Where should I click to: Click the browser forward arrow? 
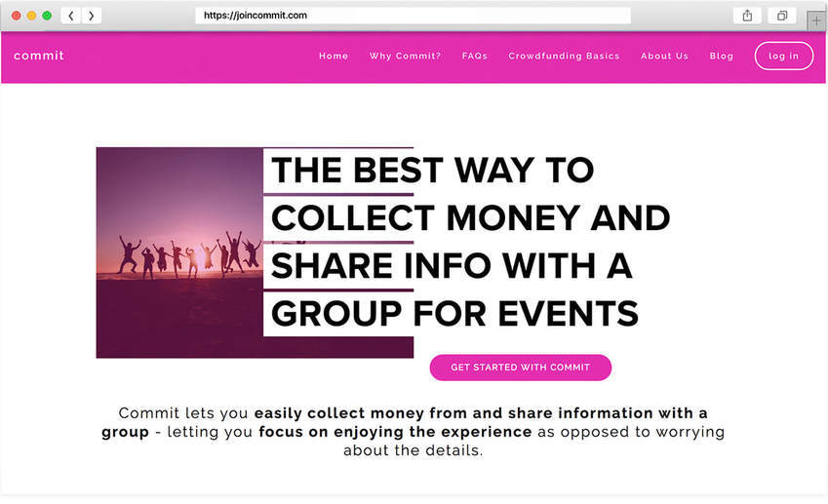[91, 16]
